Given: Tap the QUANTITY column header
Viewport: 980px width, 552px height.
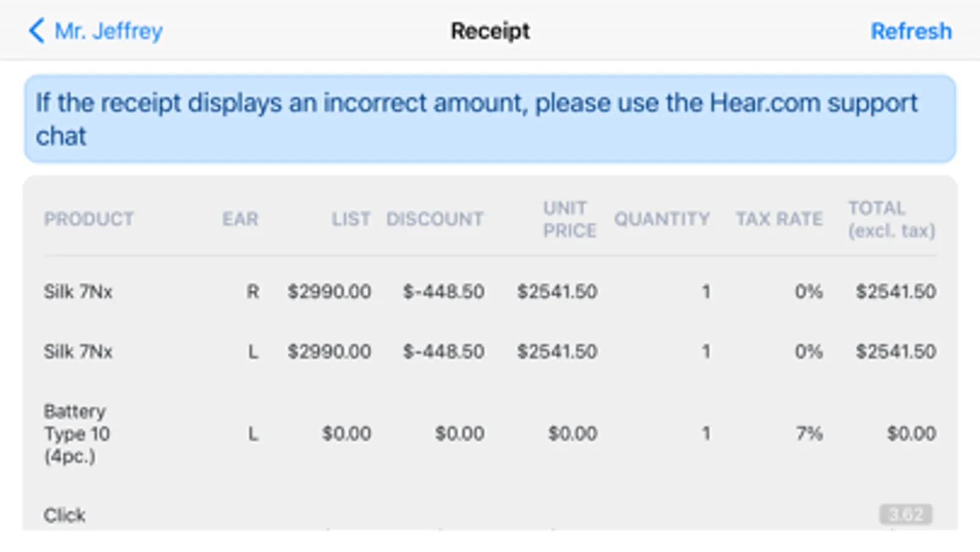Looking at the screenshot, I should point(662,219).
